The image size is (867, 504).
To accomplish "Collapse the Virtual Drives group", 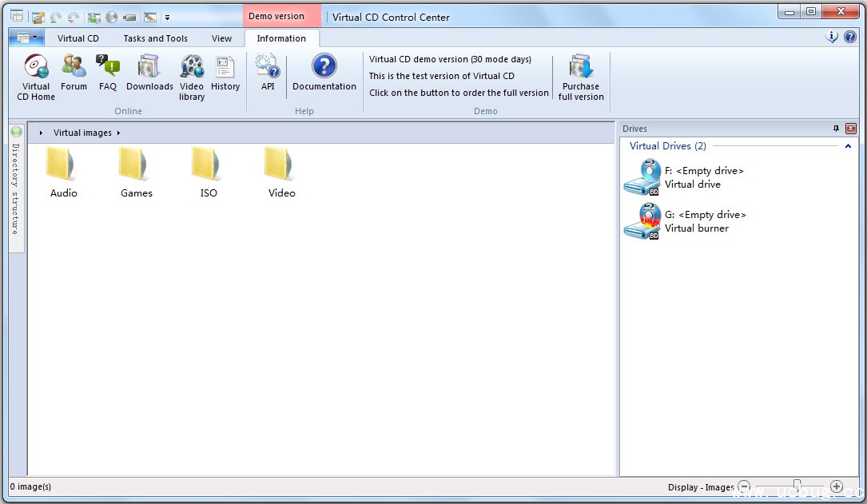I will 848,146.
